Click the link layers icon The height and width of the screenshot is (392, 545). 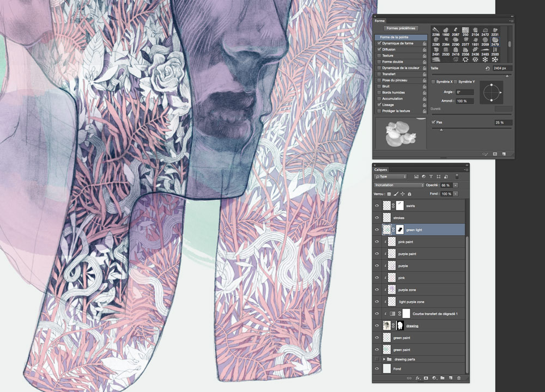coord(409,378)
